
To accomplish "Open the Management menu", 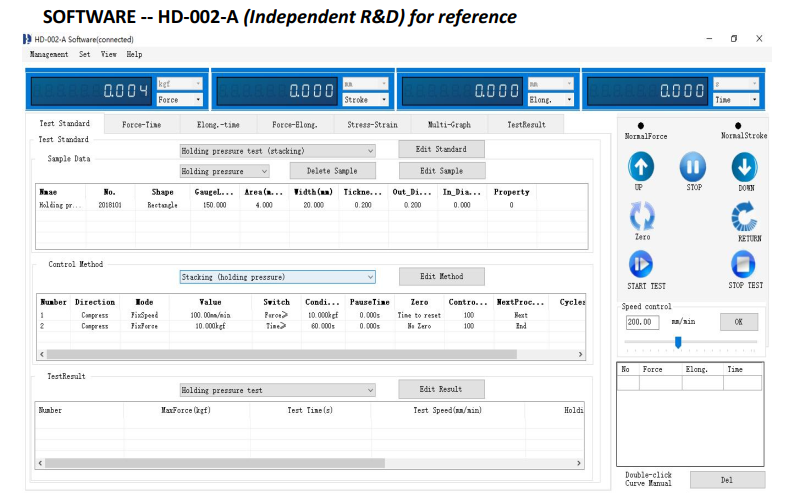I will [49, 54].
